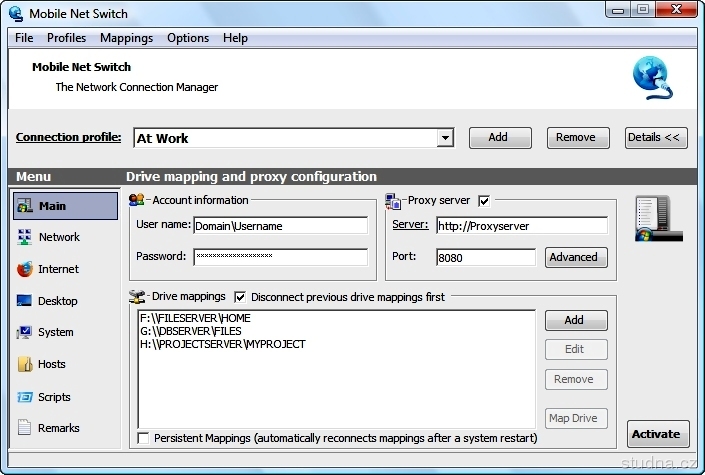
Task: Uncheck Disconnect previous drive mappings first
Action: click(240, 297)
